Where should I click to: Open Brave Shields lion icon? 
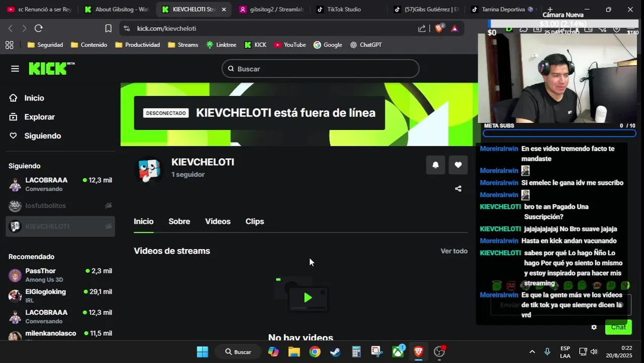(x=439, y=28)
